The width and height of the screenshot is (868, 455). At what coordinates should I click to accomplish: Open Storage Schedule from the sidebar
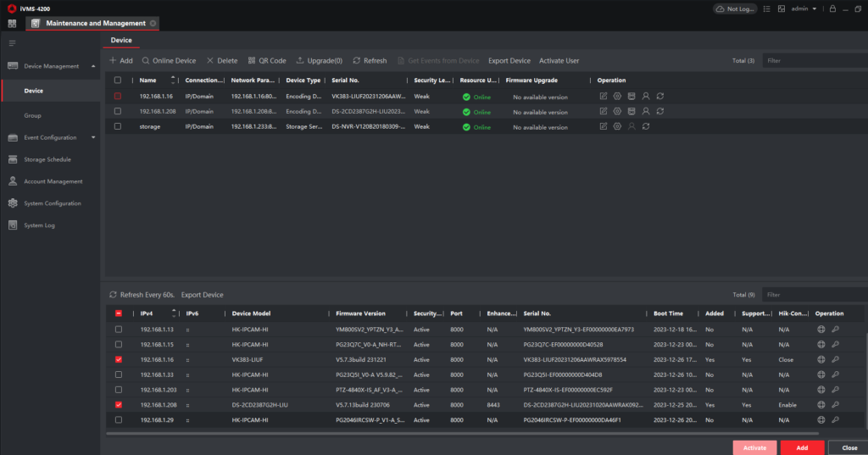[47, 159]
